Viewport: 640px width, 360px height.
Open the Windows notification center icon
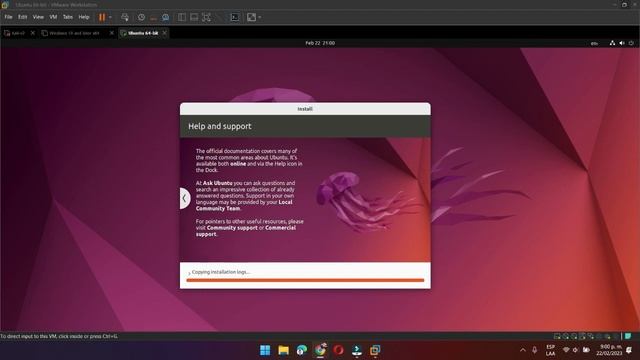point(629,350)
